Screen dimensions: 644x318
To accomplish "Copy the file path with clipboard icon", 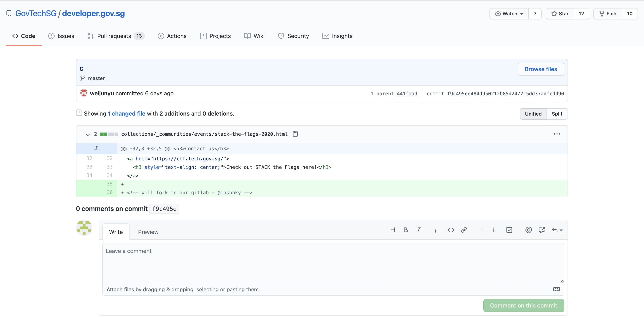I will pos(295,134).
